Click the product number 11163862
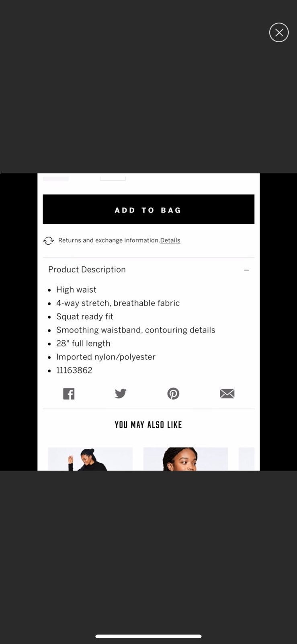Image resolution: width=297 pixels, height=644 pixels. [x=74, y=370]
